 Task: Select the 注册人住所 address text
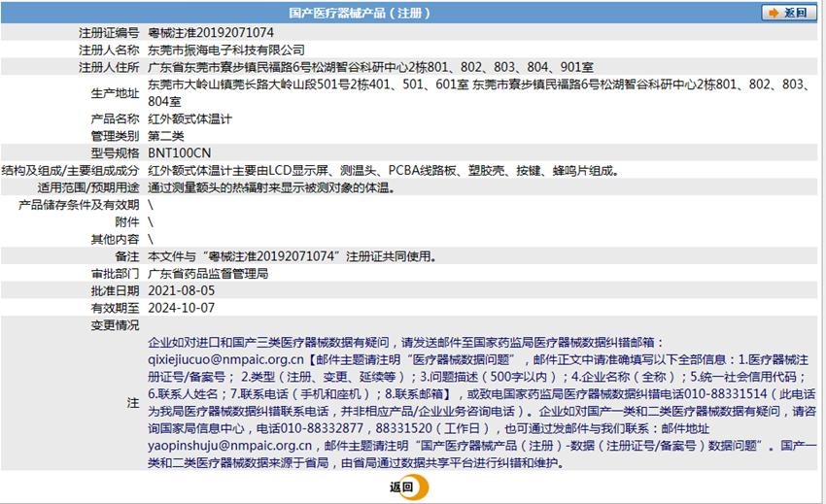tap(371, 67)
